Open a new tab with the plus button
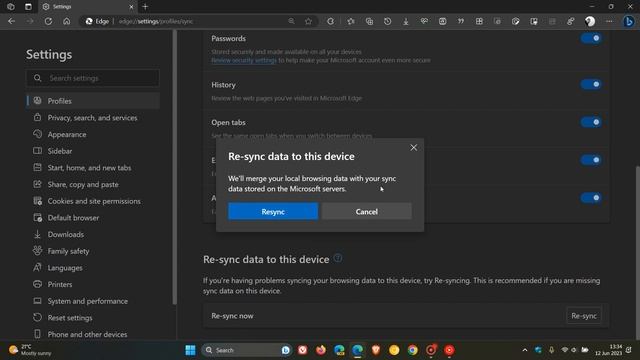The height and width of the screenshot is (360, 640). 145,7
